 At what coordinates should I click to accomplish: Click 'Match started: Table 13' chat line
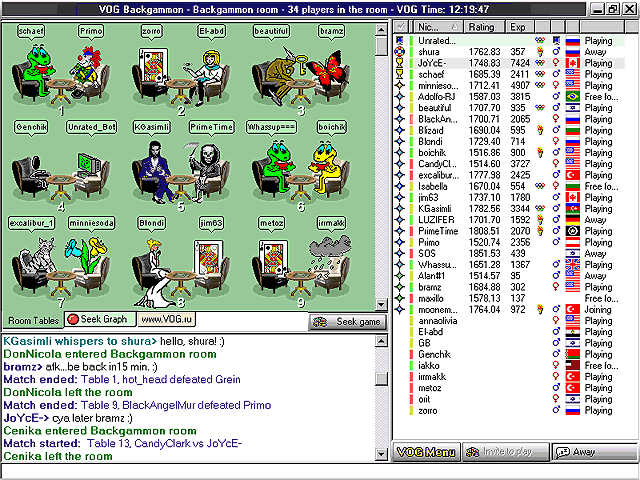click(x=123, y=443)
